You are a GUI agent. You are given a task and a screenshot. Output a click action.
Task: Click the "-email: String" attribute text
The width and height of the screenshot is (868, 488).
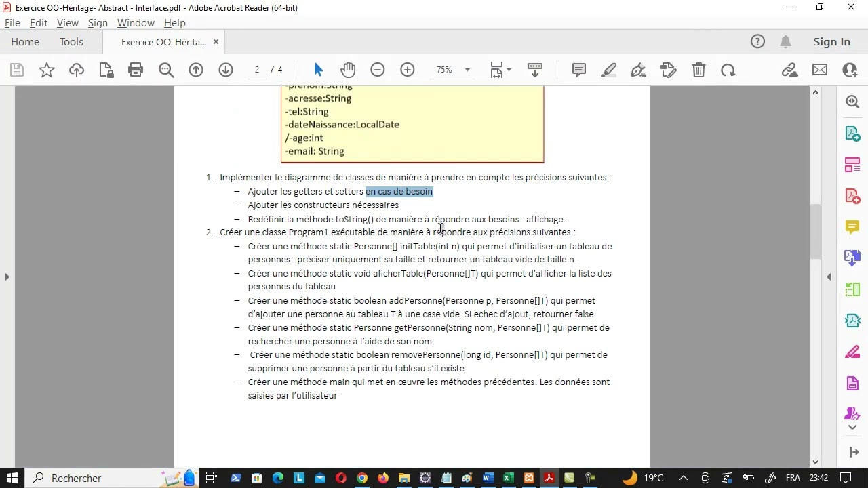point(315,151)
